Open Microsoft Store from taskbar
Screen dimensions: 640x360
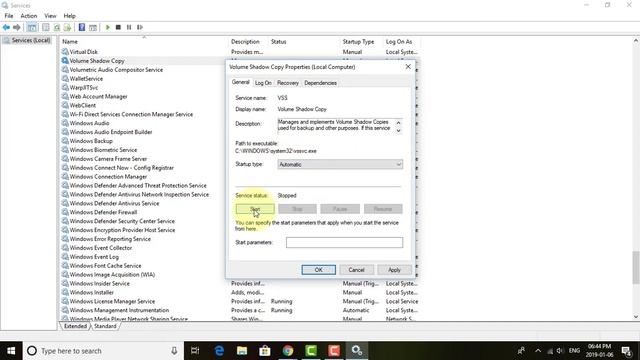pyautogui.click(x=265, y=351)
